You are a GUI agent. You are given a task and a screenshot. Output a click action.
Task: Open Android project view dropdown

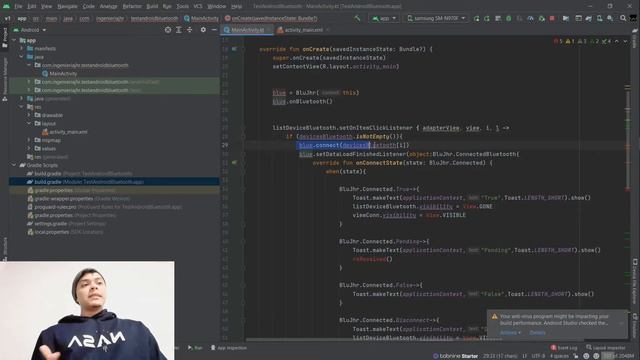coord(30,30)
